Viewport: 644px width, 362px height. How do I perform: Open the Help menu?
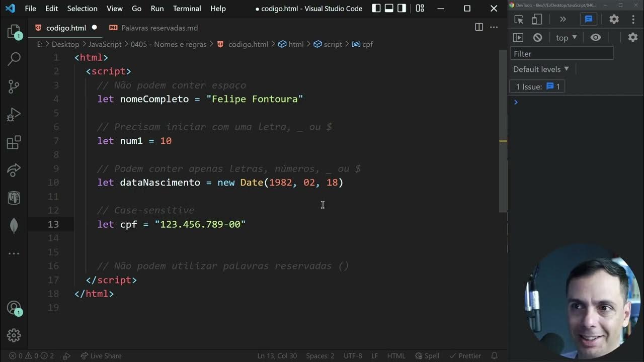click(x=218, y=9)
